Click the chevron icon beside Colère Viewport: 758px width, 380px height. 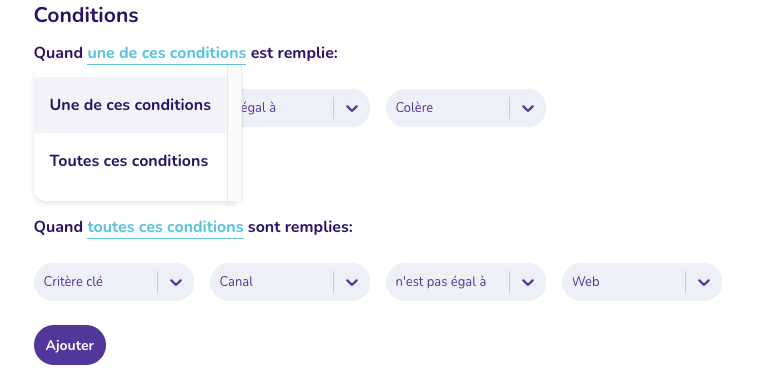528,108
